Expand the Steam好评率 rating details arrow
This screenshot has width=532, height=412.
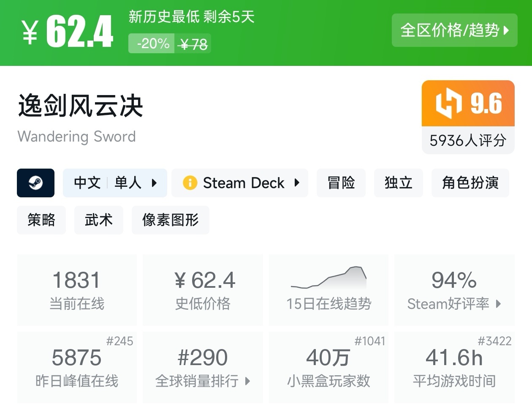(x=498, y=304)
